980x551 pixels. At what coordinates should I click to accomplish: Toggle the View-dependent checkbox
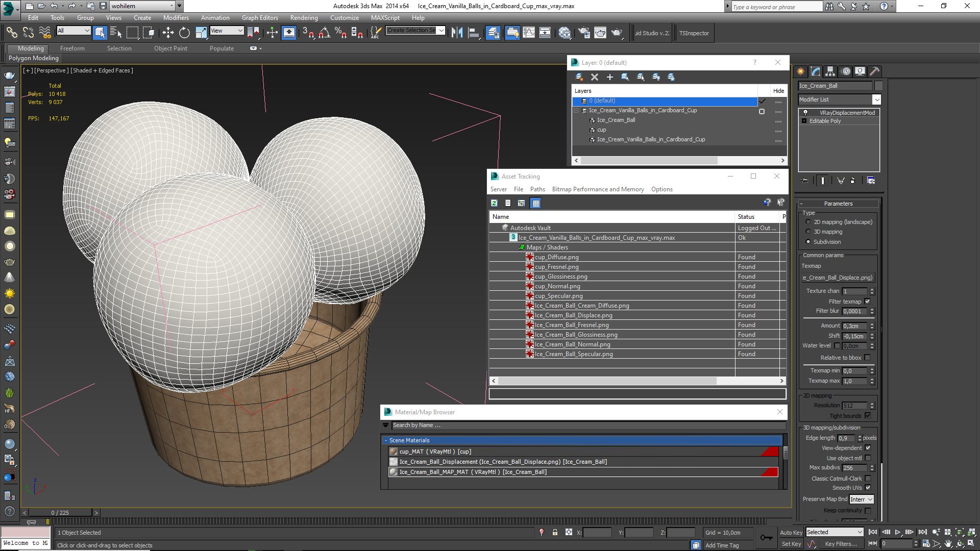[868, 448]
